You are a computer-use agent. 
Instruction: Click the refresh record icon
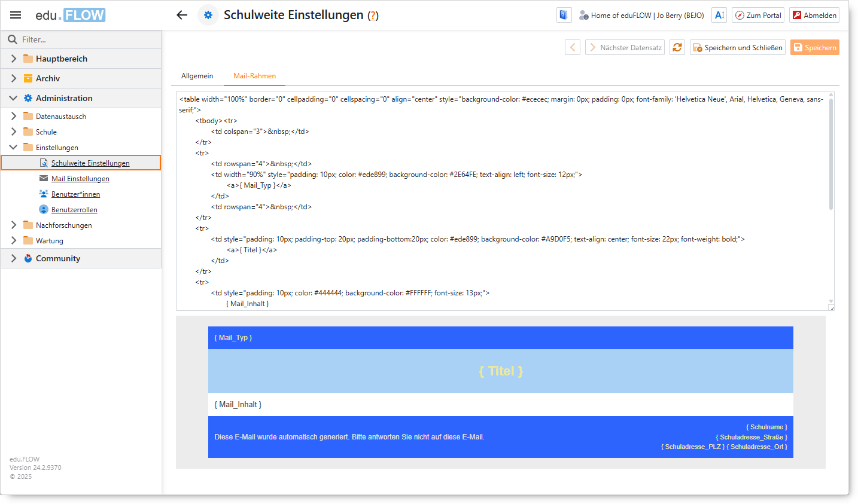[677, 47]
